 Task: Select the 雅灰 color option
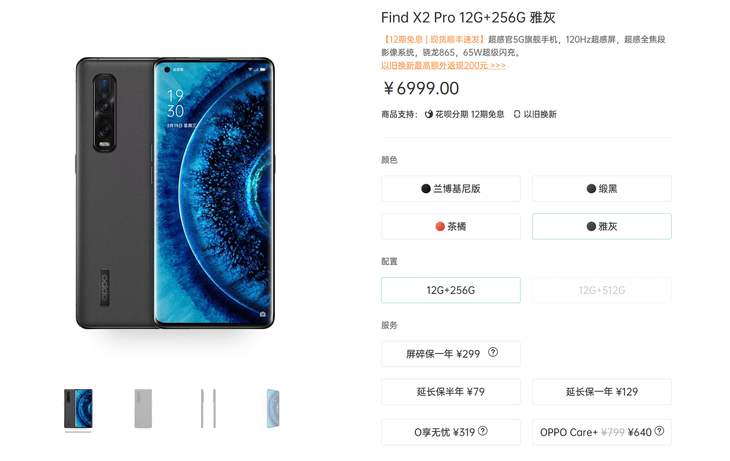[x=602, y=226]
